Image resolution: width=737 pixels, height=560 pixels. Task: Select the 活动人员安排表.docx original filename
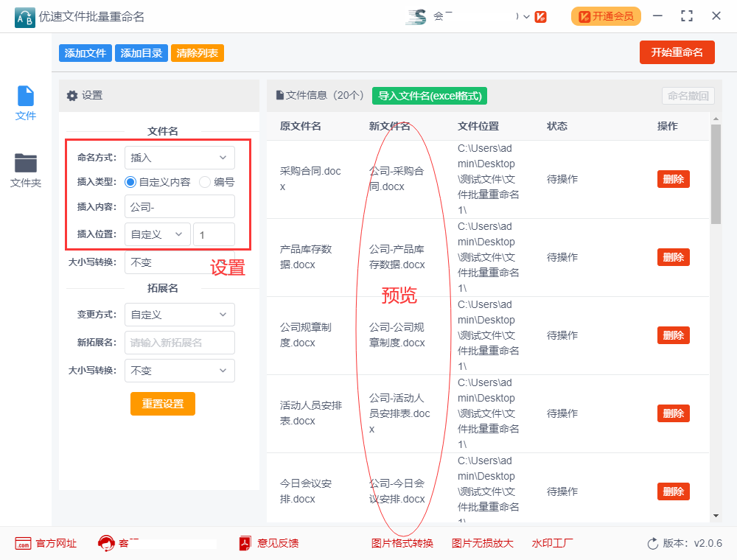(311, 413)
